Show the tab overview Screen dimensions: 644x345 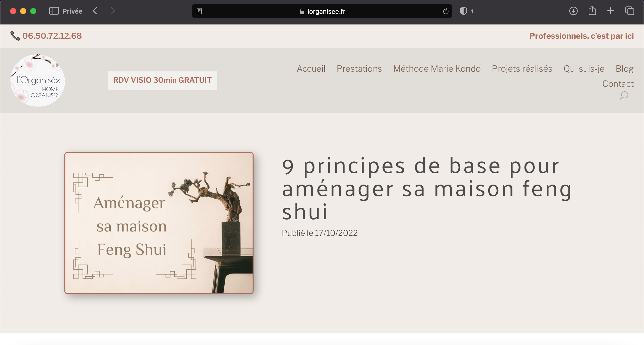(x=630, y=11)
